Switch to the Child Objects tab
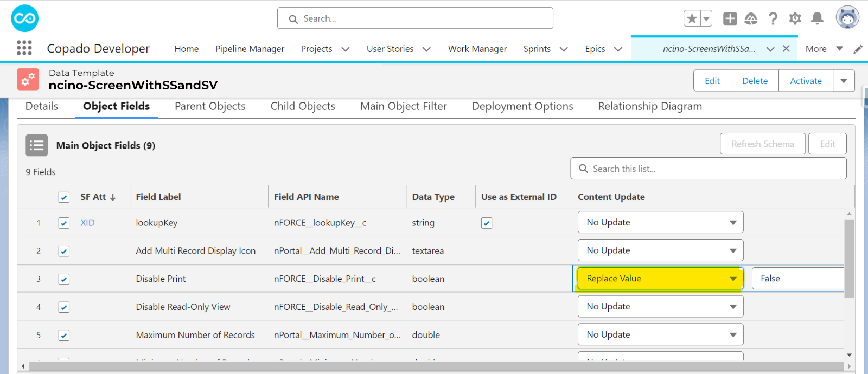 point(303,106)
